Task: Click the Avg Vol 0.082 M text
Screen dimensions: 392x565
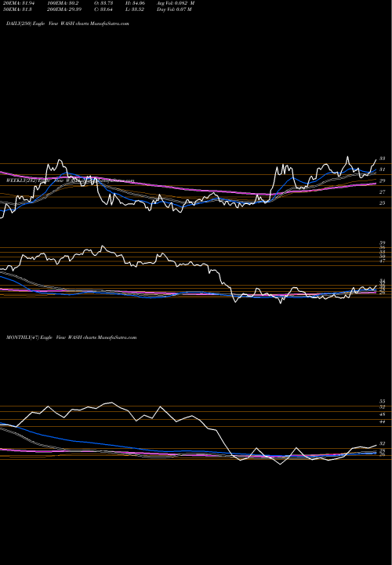Action: (x=176, y=3)
